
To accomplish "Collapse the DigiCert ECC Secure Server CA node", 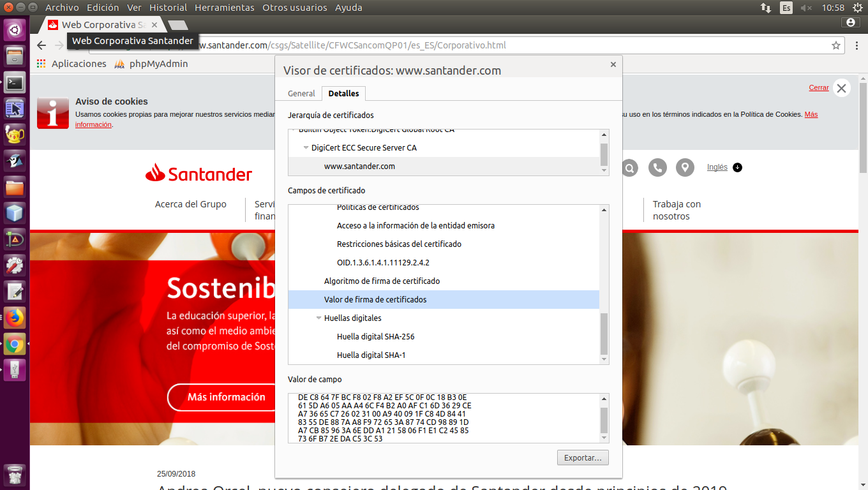I will point(306,147).
